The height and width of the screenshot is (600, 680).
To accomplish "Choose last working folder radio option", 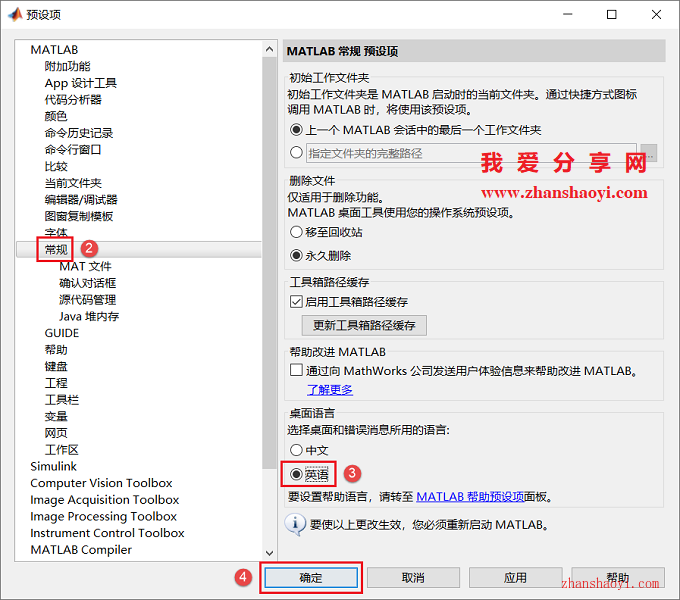I will tap(296, 130).
